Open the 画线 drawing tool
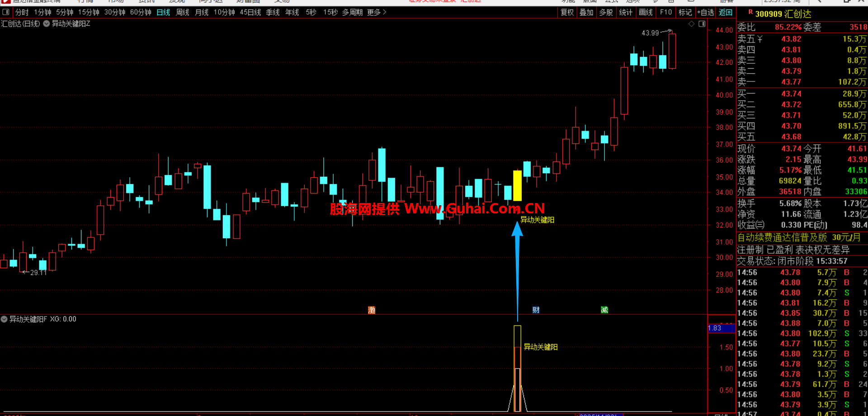868x416 pixels. [x=646, y=12]
